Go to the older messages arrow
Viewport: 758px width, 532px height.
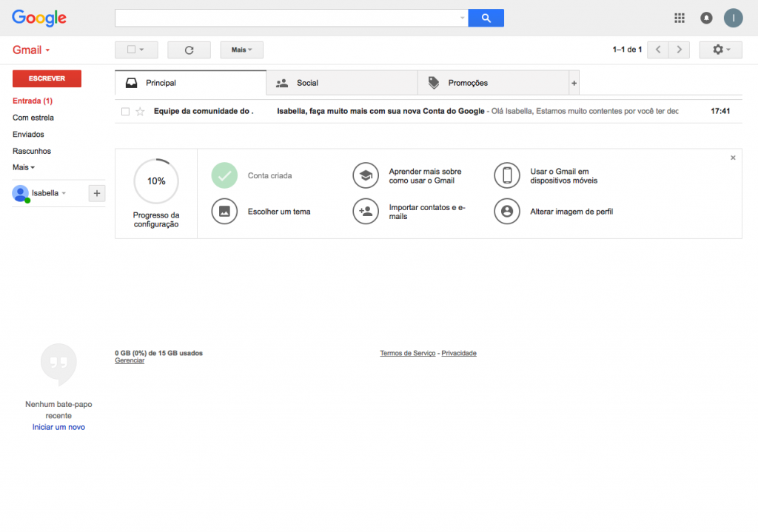[x=680, y=50]
